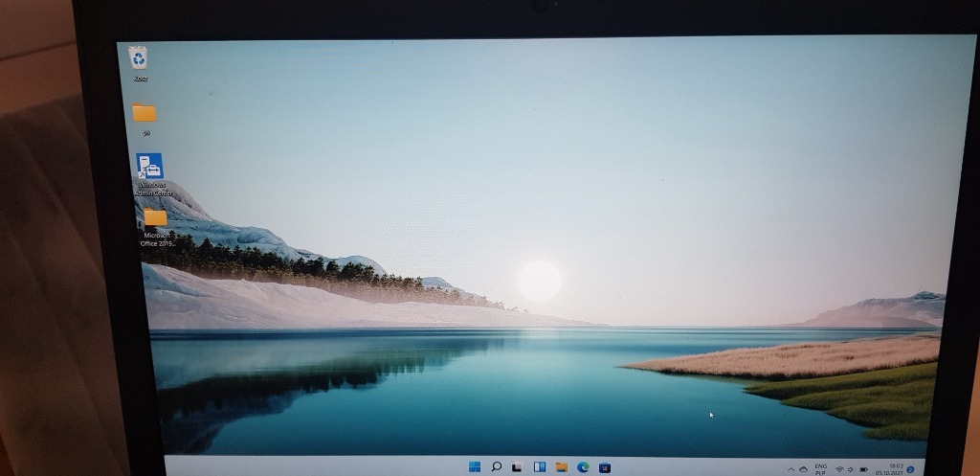Switch the ENG PLP input language
Viewport: 980px width, 476px height.
click(820, 469)
